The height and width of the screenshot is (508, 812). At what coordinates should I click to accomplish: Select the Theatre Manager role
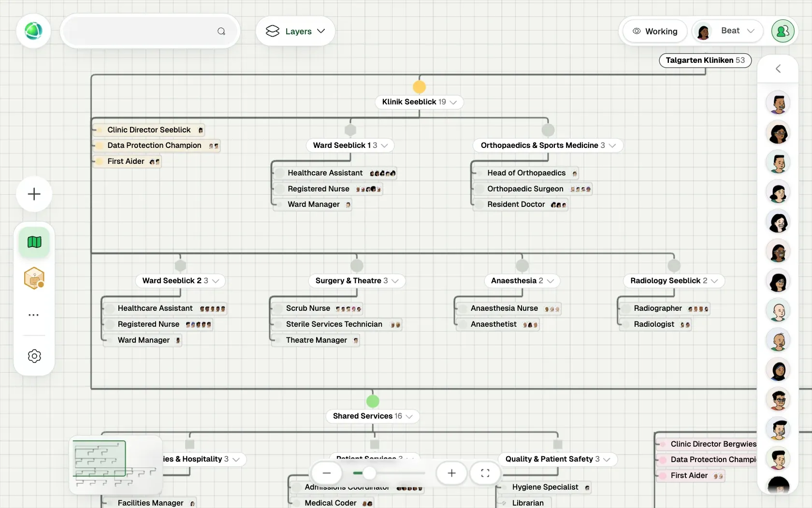click(316, 340)
